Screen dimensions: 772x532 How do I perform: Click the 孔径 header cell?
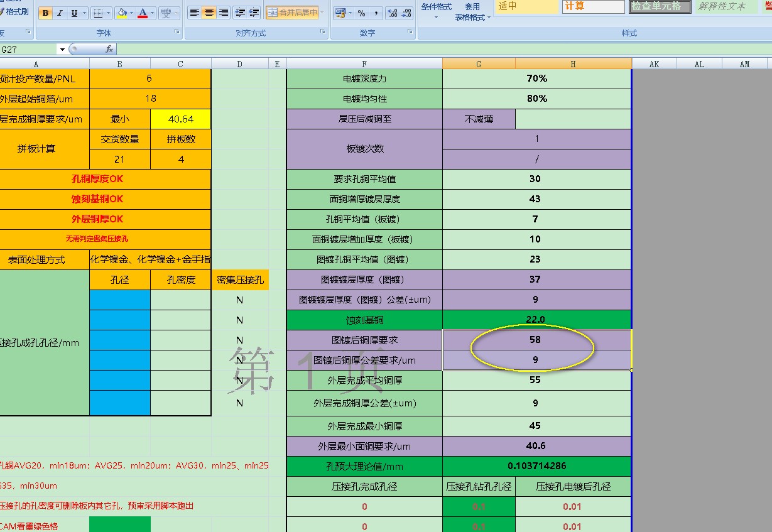pyautogui.click(x=119, y=280)
